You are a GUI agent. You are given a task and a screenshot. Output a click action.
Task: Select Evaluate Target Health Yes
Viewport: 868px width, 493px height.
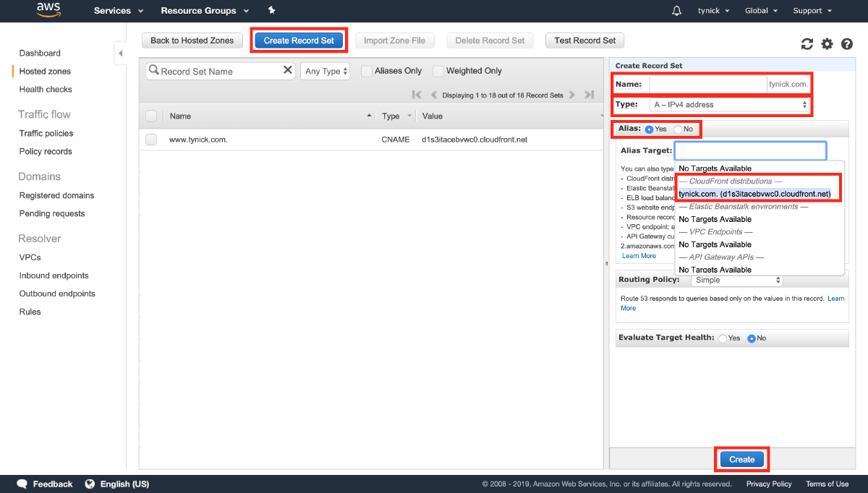(x=723, y=338)
